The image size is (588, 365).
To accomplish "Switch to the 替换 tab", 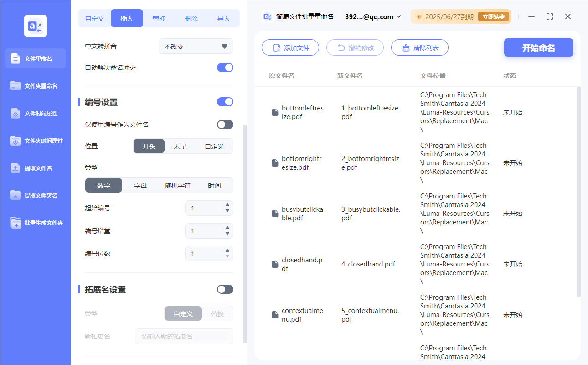I will click(x=159, y=18).
